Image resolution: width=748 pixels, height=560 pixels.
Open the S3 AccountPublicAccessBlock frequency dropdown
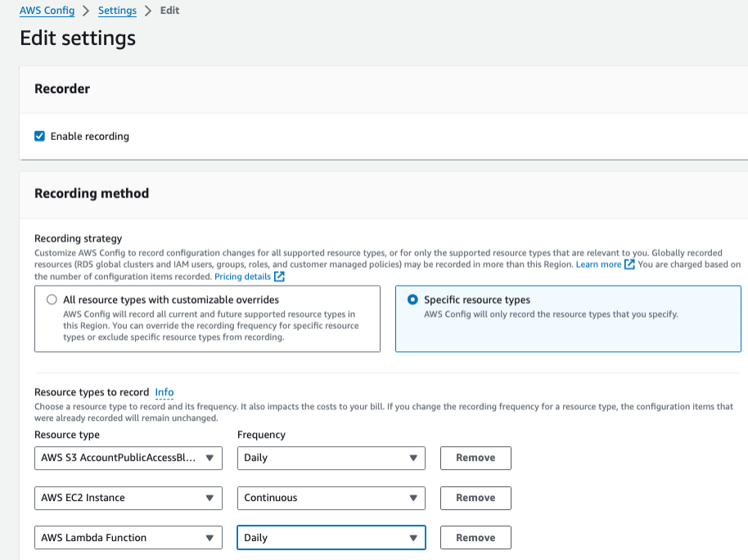[x=331, y=458]
